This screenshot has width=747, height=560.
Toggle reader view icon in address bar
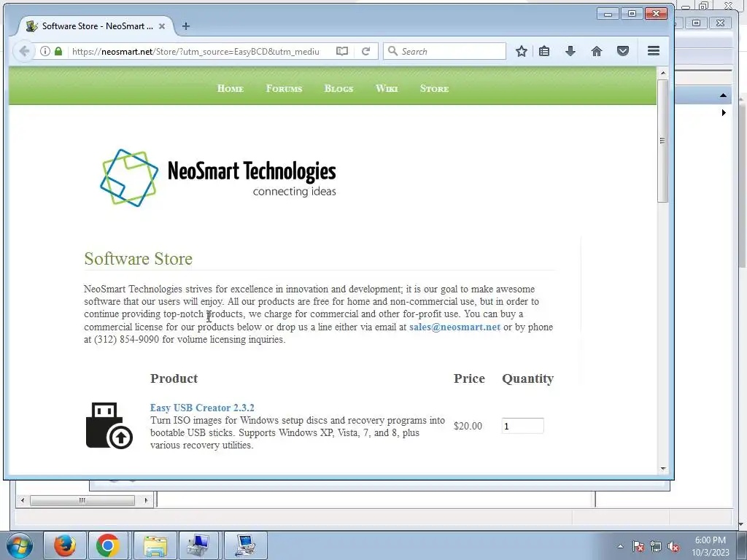342,51
